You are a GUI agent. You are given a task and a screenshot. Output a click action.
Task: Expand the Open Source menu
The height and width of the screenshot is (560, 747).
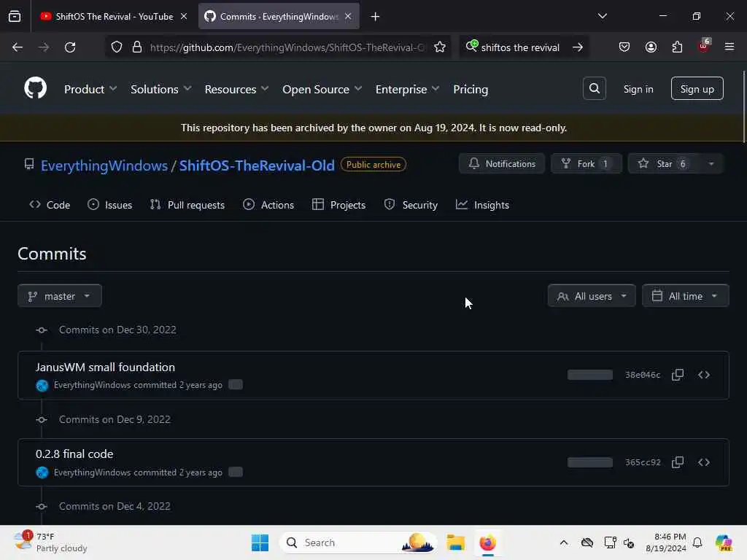[322, 89]
